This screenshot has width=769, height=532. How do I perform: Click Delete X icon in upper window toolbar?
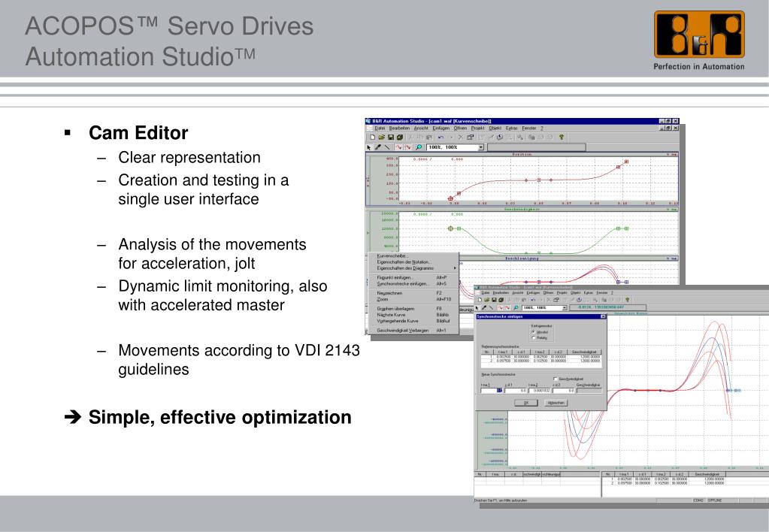[x=461, y=138]
